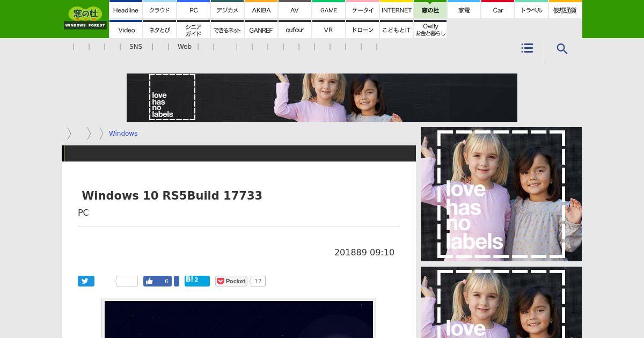The width and height of the screenshot is (644, 338).
Task: Open the Owlly お金と暮らし site tab
Action: tap(430, 30)
